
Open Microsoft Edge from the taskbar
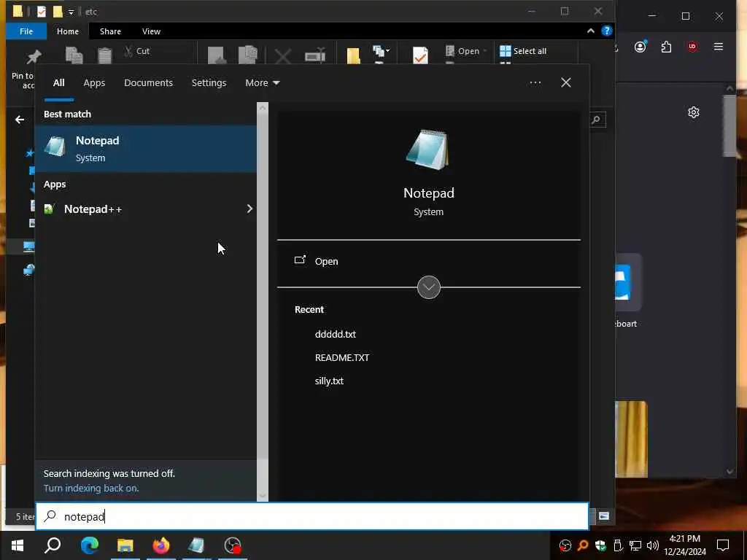coord(89,545)
